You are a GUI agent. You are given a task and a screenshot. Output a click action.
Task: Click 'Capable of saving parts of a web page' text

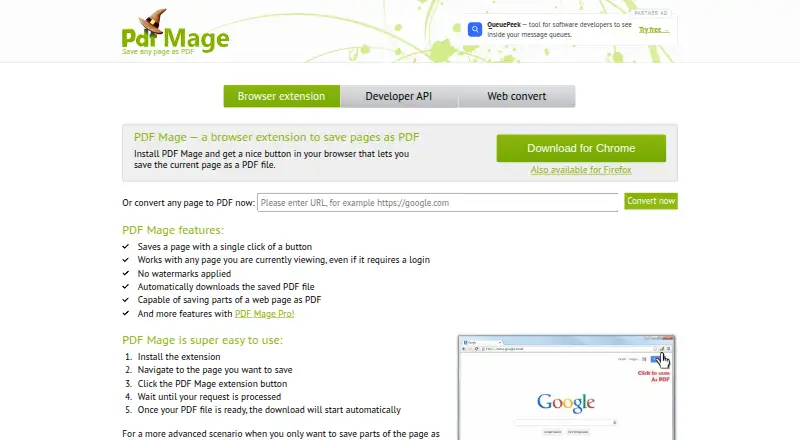(x=229, y=300)
